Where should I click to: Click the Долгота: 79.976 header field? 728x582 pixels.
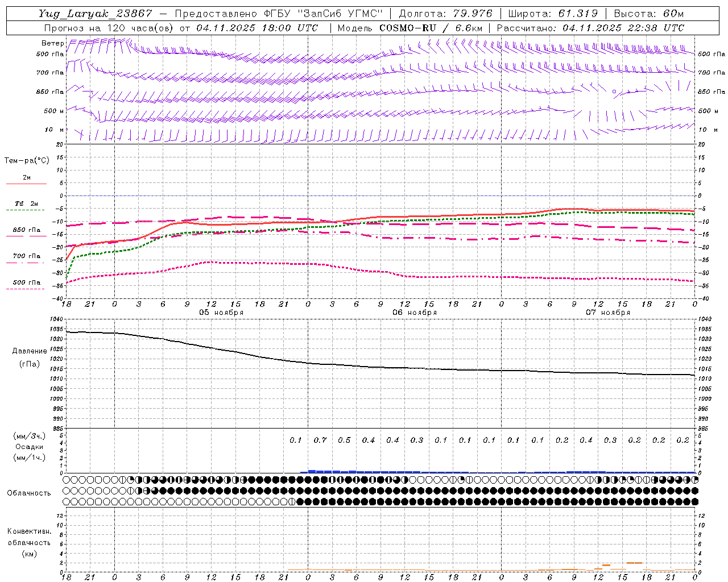tap(445, 14)
